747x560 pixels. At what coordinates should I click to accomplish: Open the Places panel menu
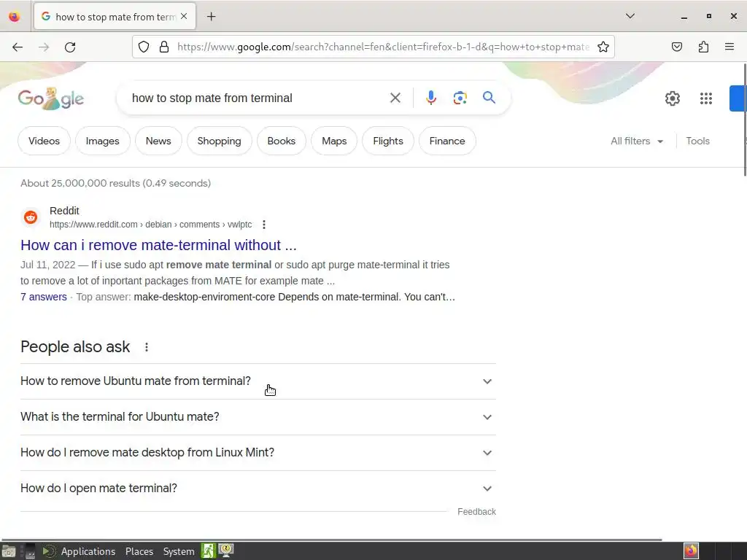point(139,551)
